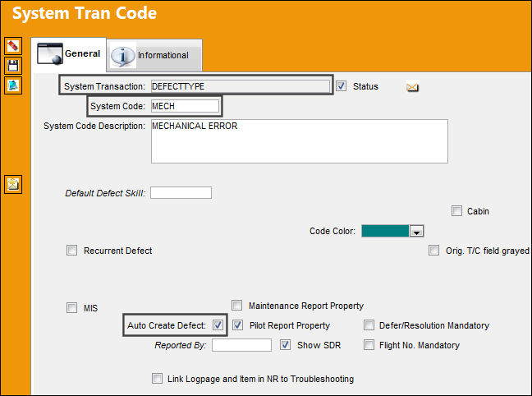
Task: Check Maintenance Report Property
Action: tap(236, 306)
